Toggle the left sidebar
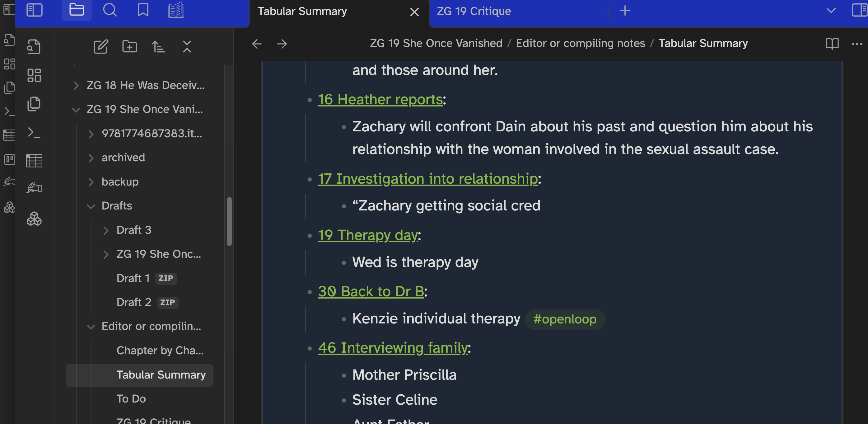The image size is (868, 424). coord(34,11)
